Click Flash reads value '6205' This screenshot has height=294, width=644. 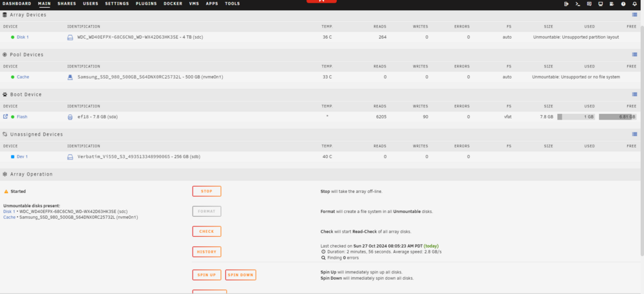pos(381,117)
